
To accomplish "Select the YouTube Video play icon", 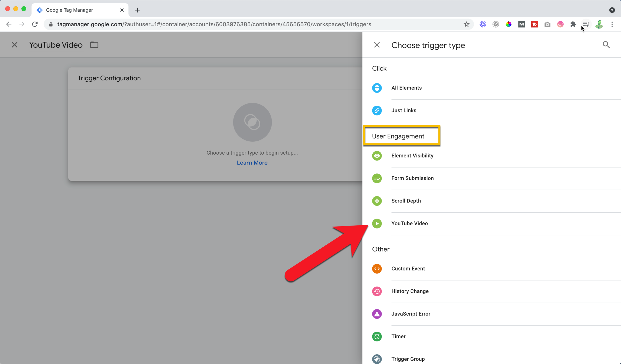I will tap(377, 223).
